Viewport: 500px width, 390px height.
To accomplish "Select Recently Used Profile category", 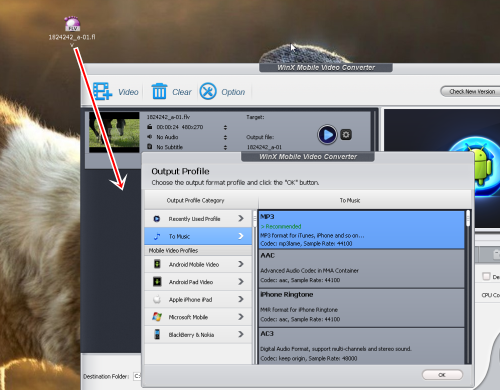I will click(198, 219).
